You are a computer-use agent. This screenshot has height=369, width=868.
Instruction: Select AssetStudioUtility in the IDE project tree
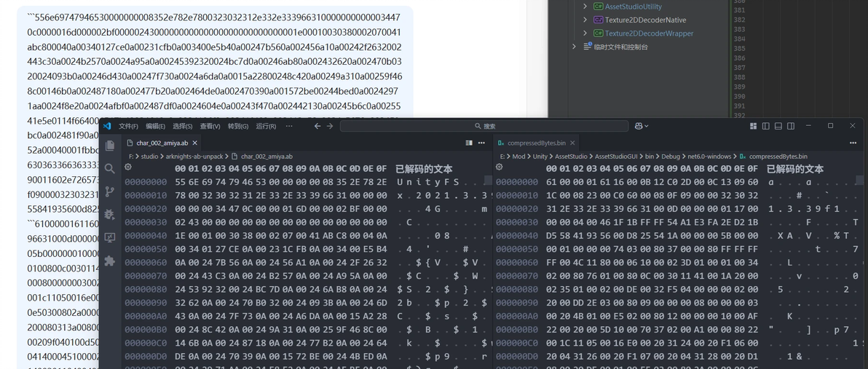tap(633, 7)
